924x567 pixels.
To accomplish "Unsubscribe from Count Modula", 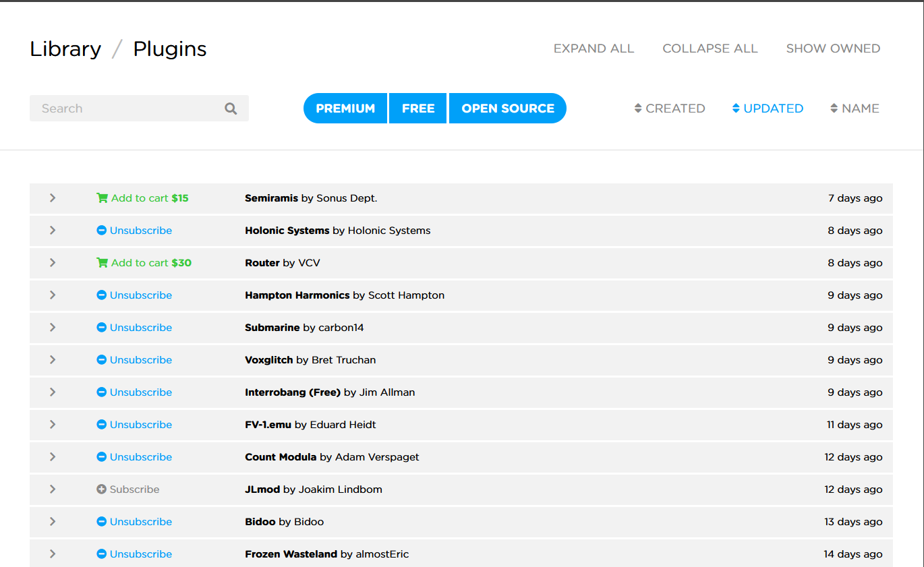I will tap(134, 457).
